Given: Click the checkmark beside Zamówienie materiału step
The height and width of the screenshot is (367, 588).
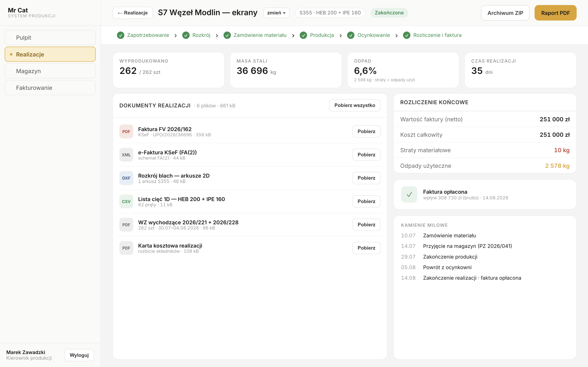Looking at the screenshot, I should [x=227, y=35].
